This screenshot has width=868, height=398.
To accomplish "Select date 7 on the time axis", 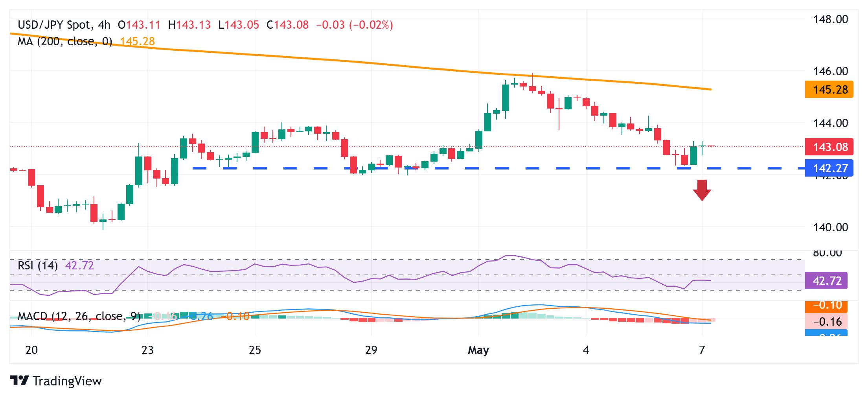I will coord(702,350).
